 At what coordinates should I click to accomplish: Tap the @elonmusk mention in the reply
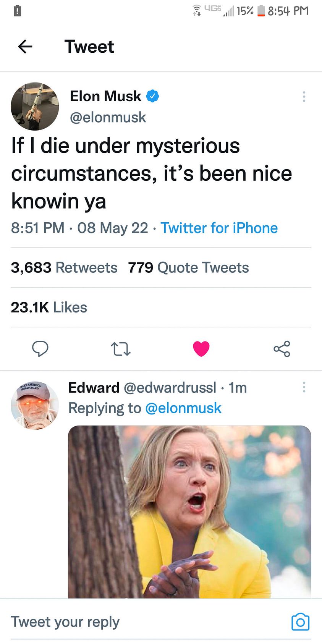click(183, 408)
